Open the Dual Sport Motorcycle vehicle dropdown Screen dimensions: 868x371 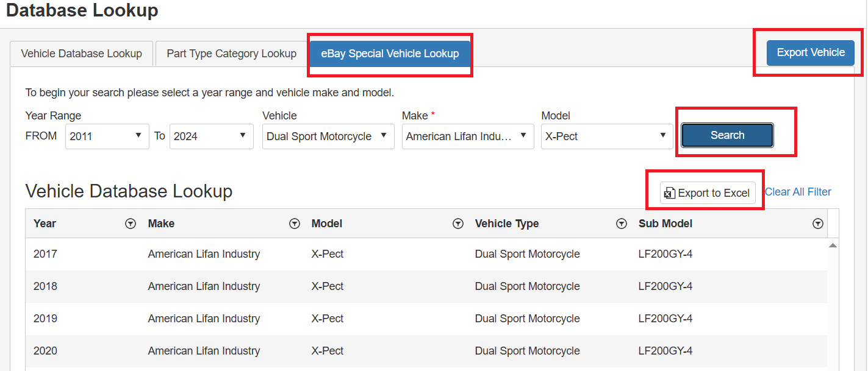coord(328,136)
